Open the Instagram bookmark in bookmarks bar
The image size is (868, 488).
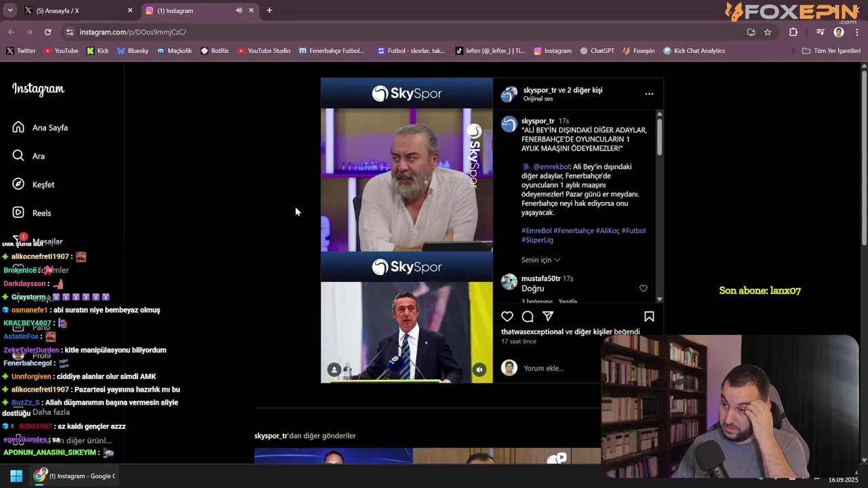click(553, 51)
